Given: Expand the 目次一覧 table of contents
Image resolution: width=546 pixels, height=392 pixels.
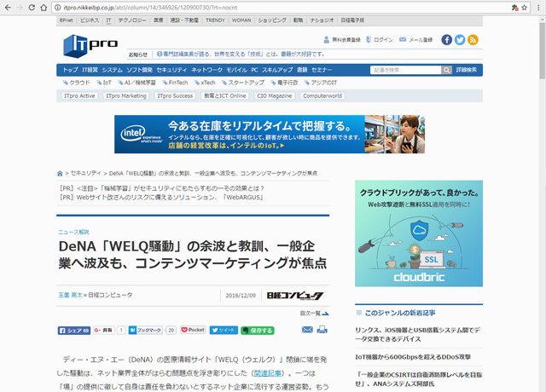Looking at the screenshot, I should pos(312,314).
